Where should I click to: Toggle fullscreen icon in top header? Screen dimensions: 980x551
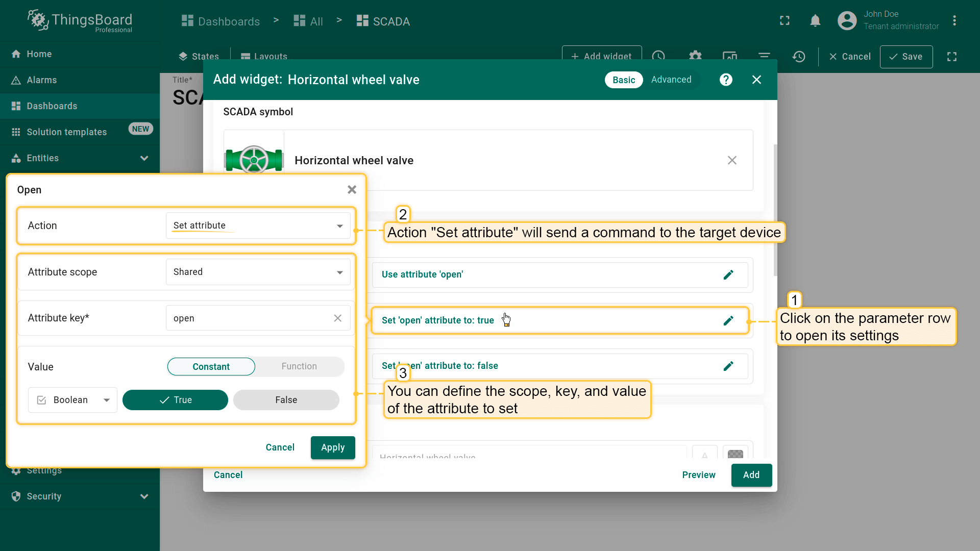click(x=785, y=21)
